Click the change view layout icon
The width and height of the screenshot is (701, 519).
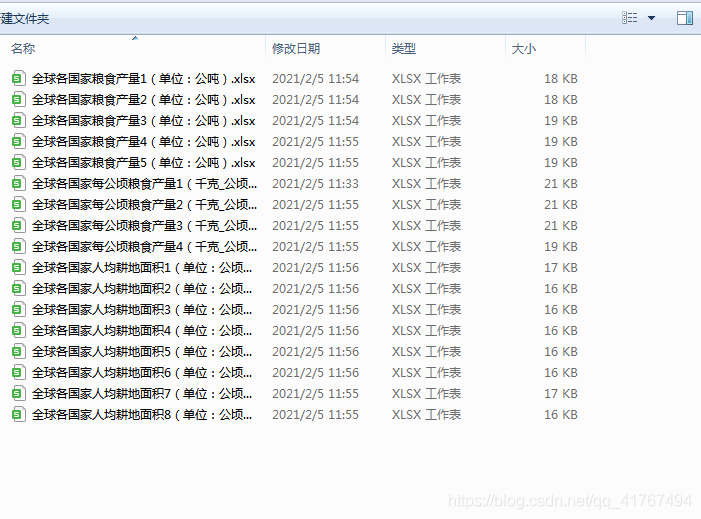click(629, 18)
